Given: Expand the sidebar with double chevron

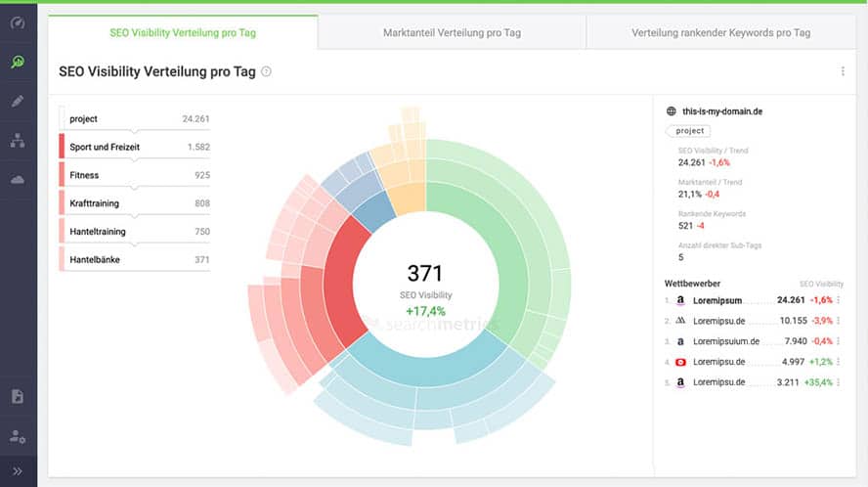Looking at the screenshot, I should click(x=18, y=471).
